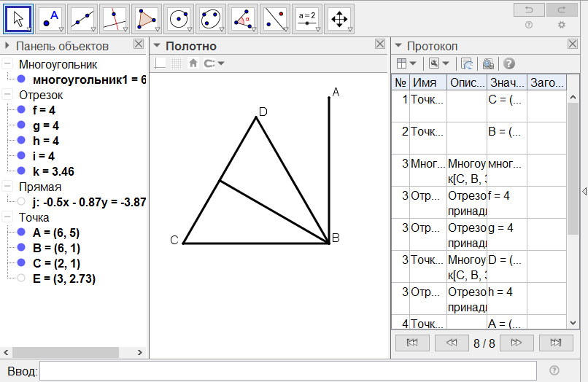This screenshot has width=588, height=382.
Task: Select the Angle measurement tool
Action: (243, 19)
